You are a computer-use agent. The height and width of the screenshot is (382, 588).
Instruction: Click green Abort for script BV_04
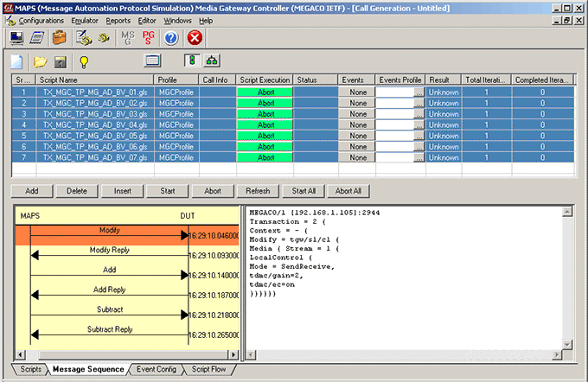click(265, 124)
